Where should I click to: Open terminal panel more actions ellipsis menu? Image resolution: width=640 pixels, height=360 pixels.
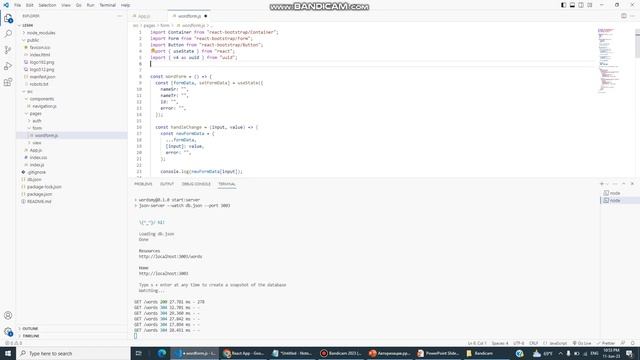click(616, 184)
